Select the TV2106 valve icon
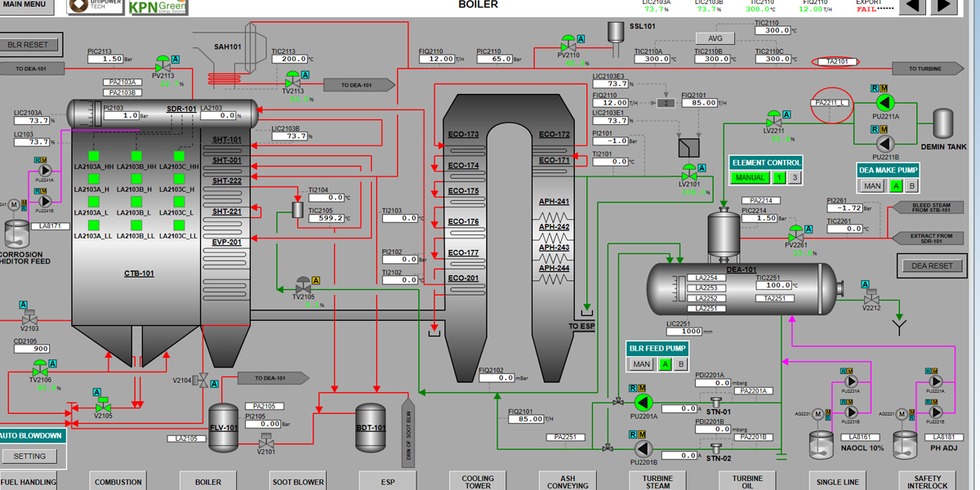Screen dimensions: 980x490 tap(40, 370)
